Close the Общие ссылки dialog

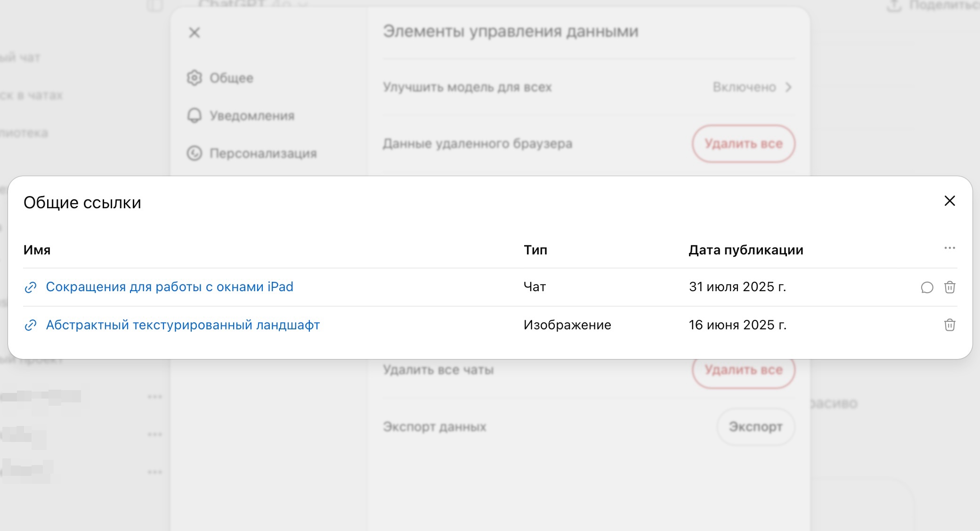click(x=949, y=201)
